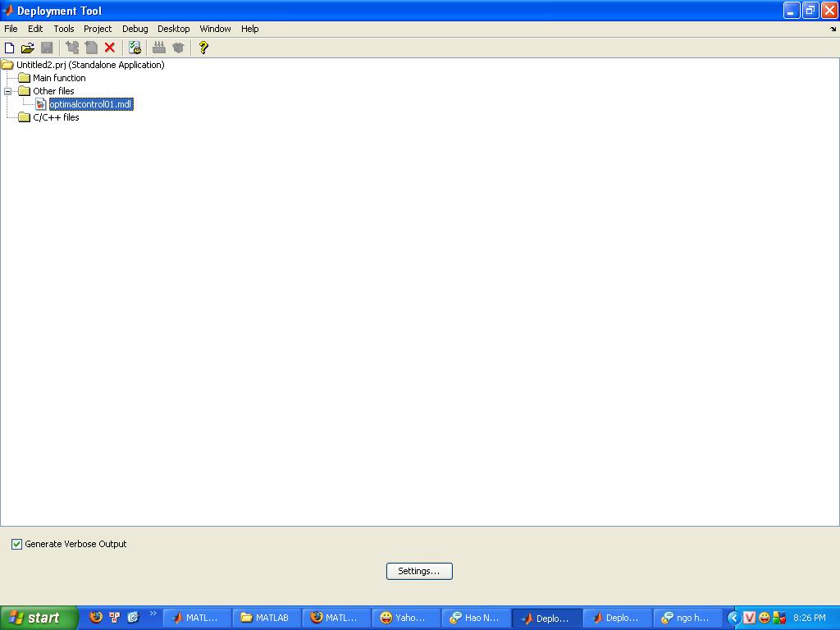This screenshot has width=840, height=630.
Task: Click the optimalcontrol01.mdl file icon
Action: tap(41, 104)
